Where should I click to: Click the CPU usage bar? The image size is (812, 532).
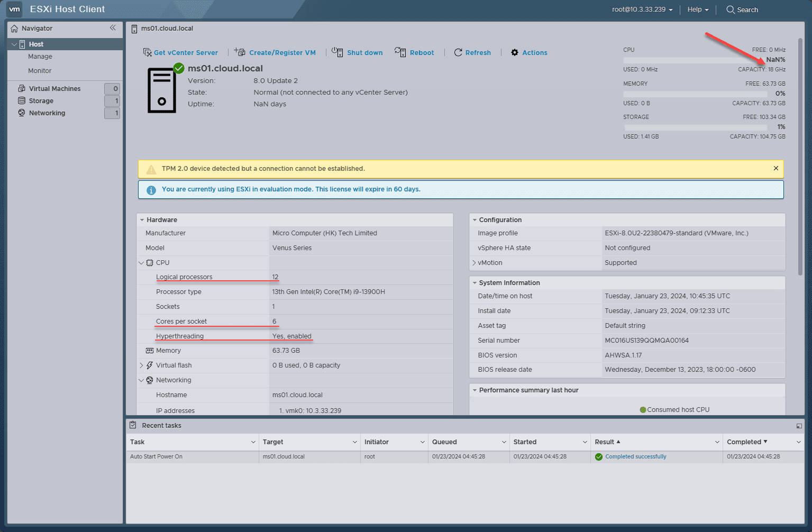coord(696,60)
